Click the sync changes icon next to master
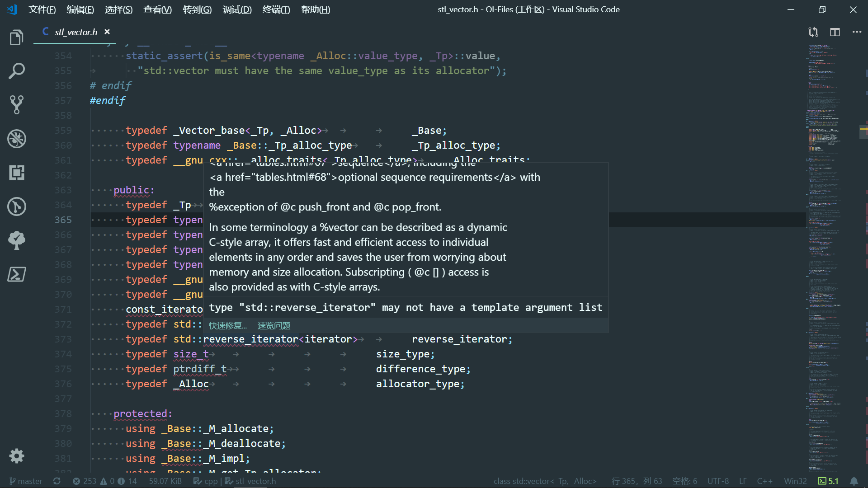 click(x=57, y=481)
